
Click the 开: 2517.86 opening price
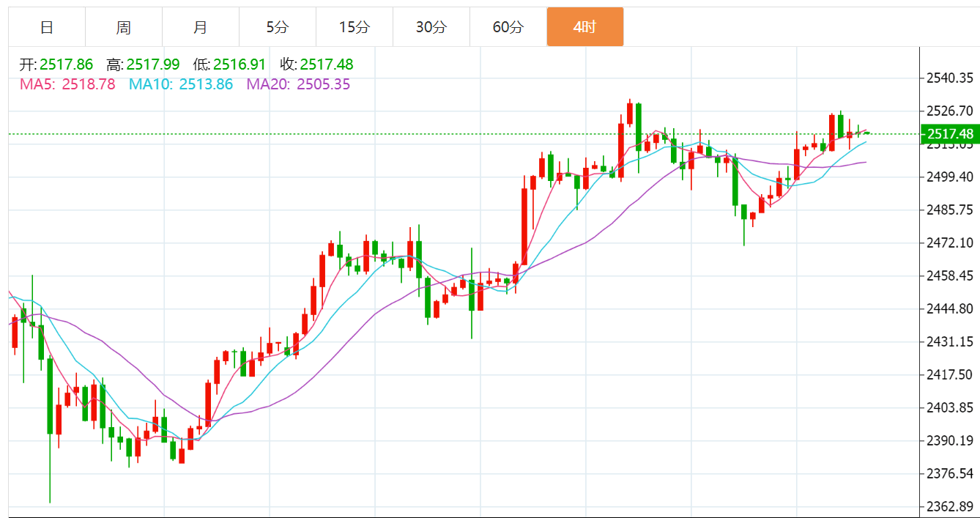point(56,64)
